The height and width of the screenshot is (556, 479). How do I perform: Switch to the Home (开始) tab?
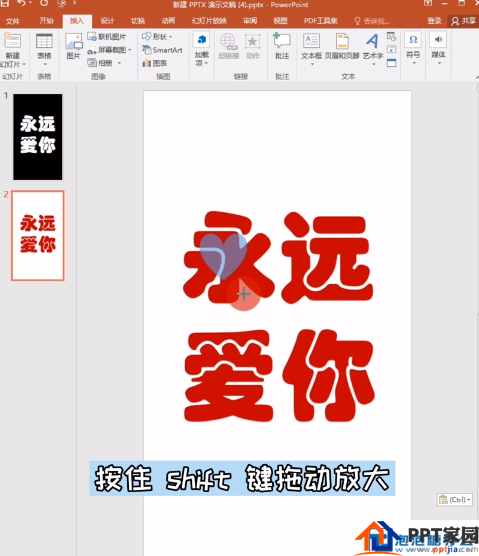(x=46, y=21)
